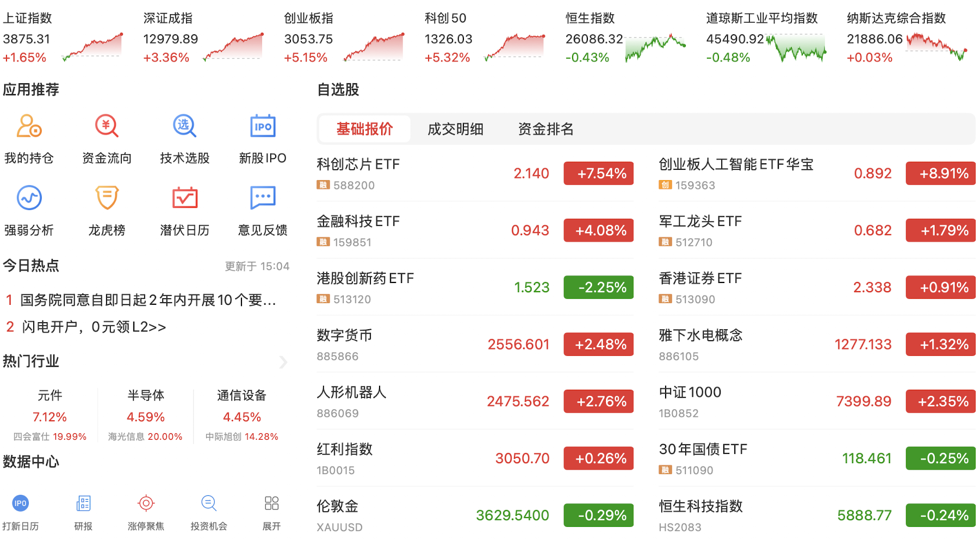The height and width of the screenshot is (541, 980).
Task: Switch to 资金排名 tab
Action: [545, 130]
